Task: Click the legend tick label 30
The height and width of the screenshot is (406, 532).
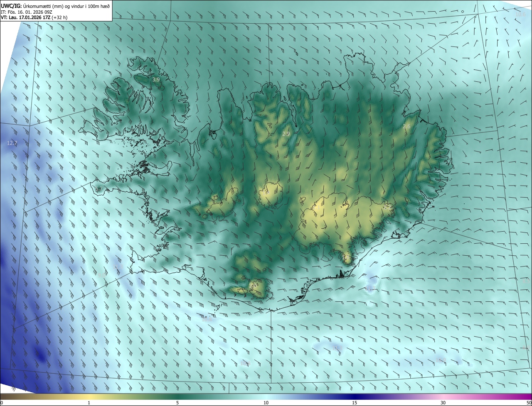Action: [x=443, y=403]
